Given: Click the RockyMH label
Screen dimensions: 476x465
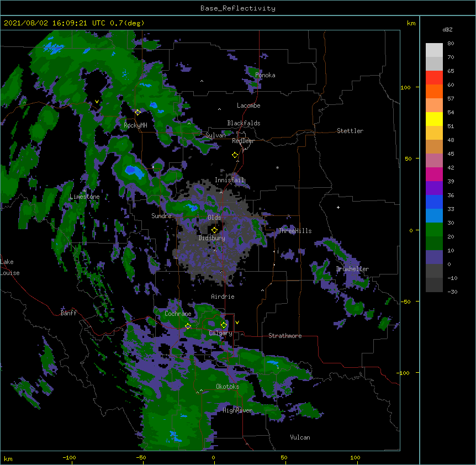Looking at the screenshot, I should [135, 125].
